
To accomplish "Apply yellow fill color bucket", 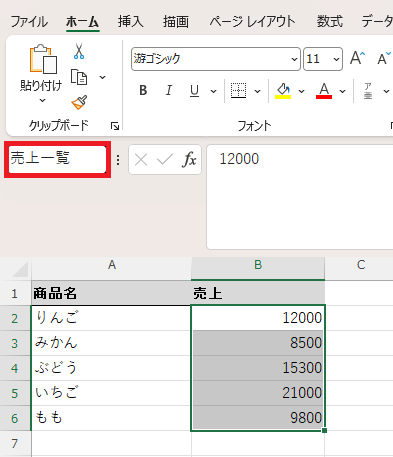I will (x=283, y=90).
